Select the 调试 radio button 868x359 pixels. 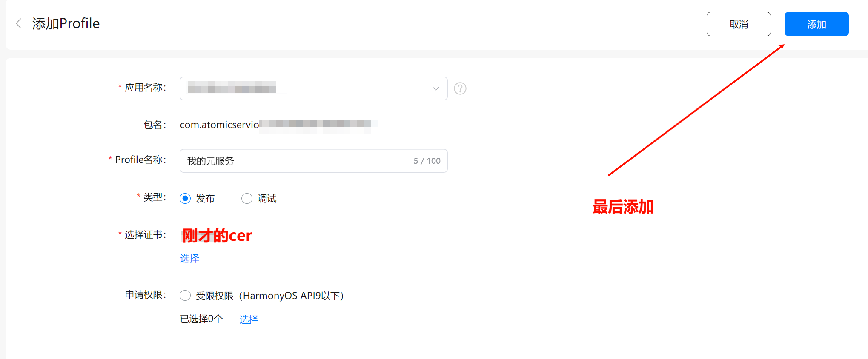click(x=247, y=199)
